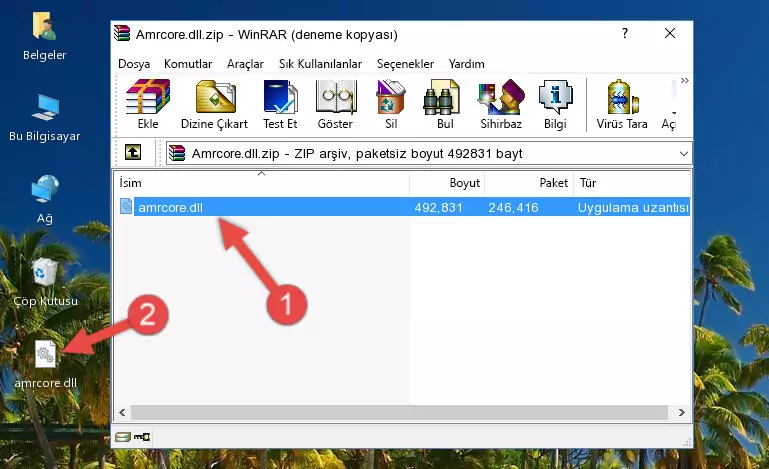The height and width of the screenshot is (469, 769).
Task: Click the Uygulama uzantısı type cell
Action: tap(633, 208)
